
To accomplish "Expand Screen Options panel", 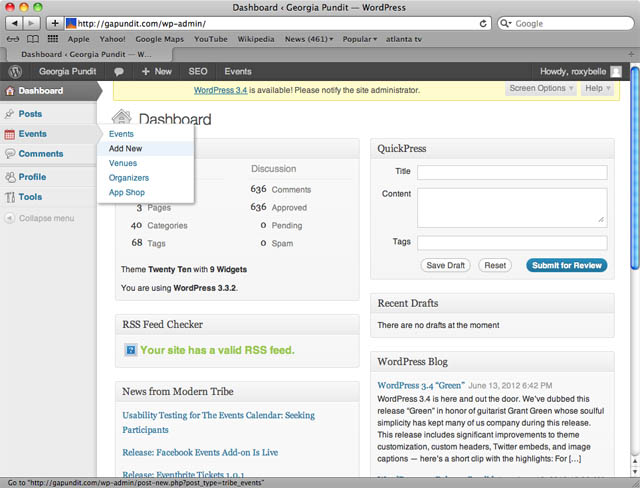I will 541,88.
